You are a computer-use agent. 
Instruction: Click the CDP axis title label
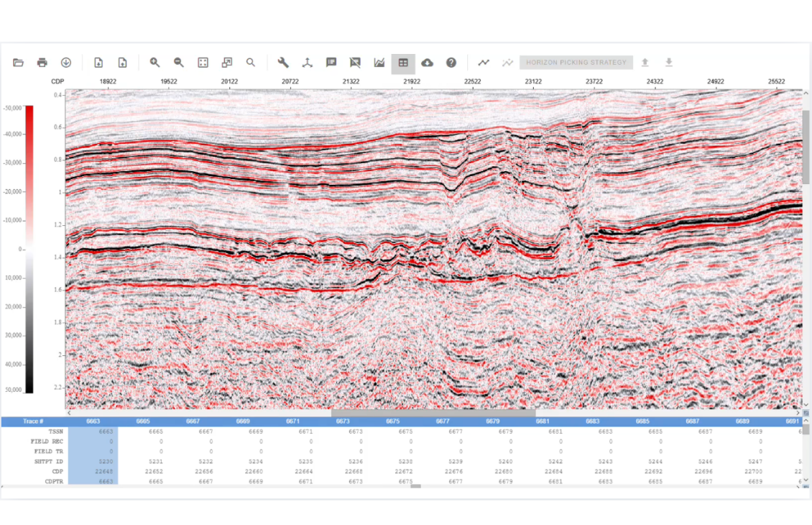[57, 81]
